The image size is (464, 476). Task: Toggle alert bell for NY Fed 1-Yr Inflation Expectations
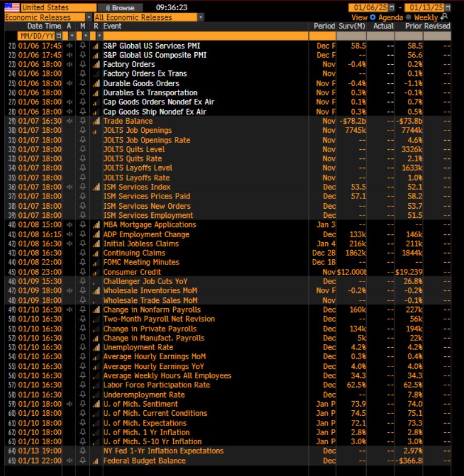(82, 451)
